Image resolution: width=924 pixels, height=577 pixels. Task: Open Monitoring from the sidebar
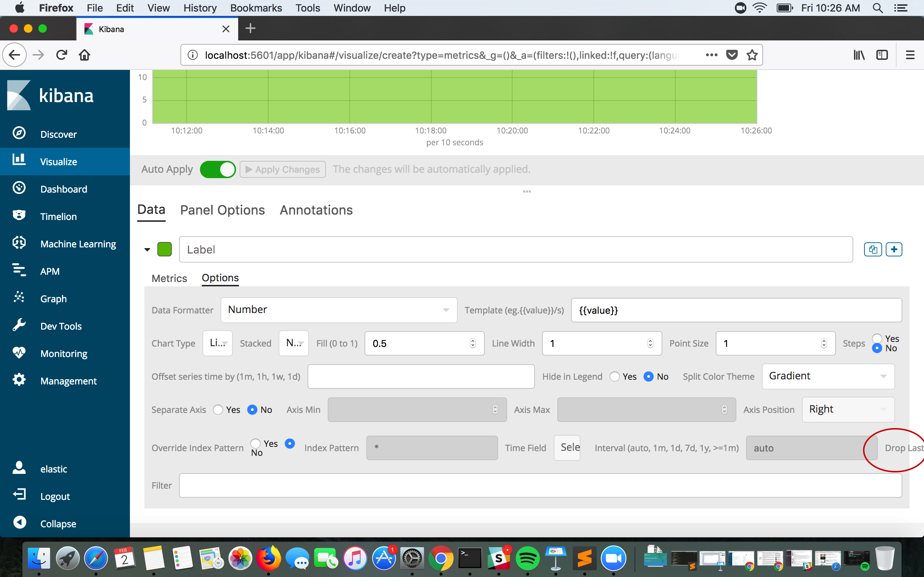tap(64, 354)
